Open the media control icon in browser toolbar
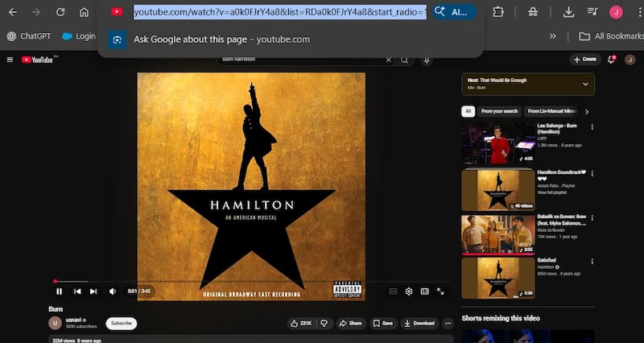Screen dimensions: 644x343 592,12
